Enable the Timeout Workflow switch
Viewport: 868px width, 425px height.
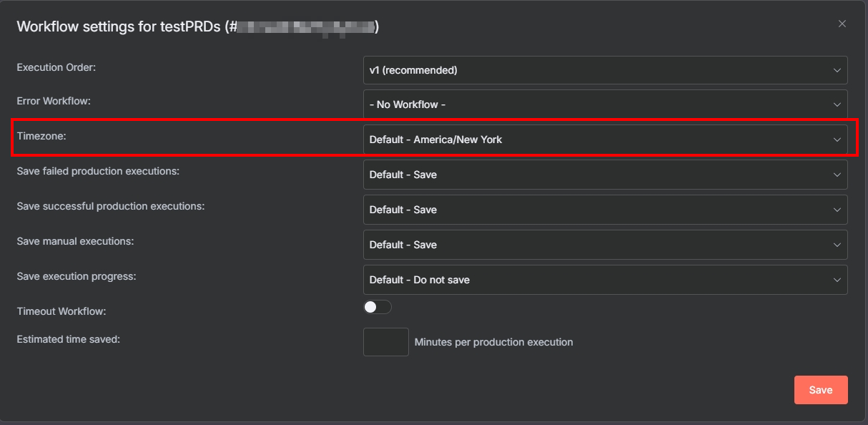(x=378, y=307)
